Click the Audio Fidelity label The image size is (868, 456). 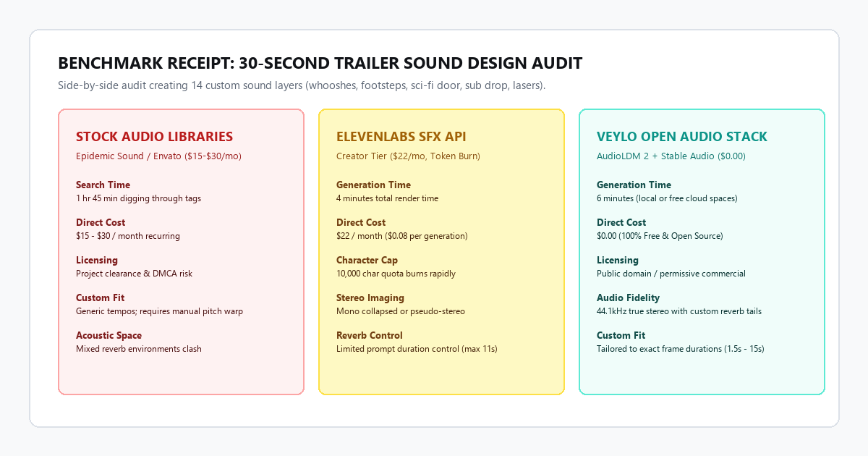click(x=628, y=297)
